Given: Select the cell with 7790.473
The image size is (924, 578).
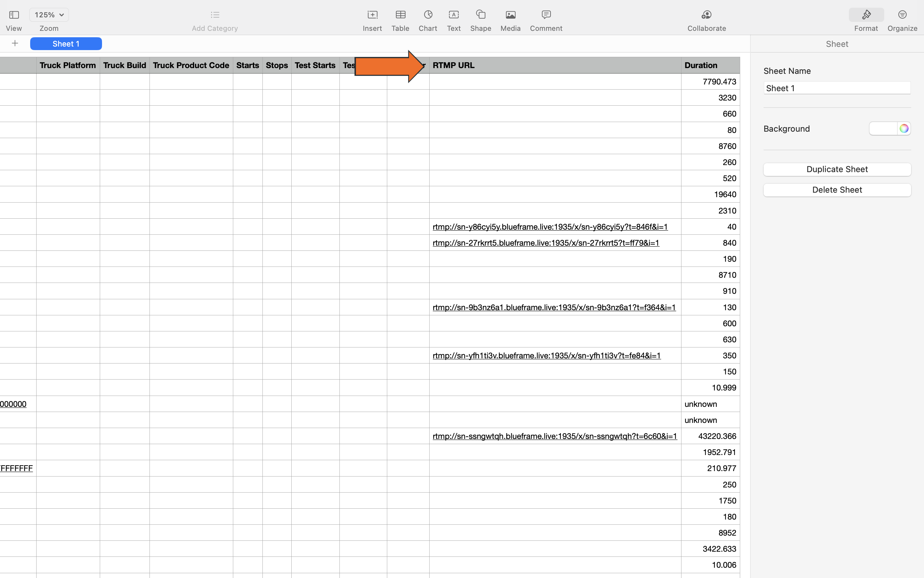Looking at the screenshot, I should pyautogui.click(x=710, y=82).
